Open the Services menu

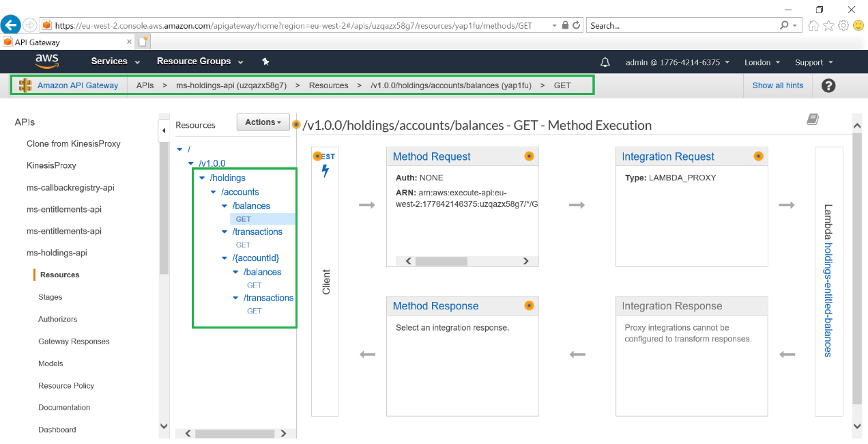tap(115, 61)
